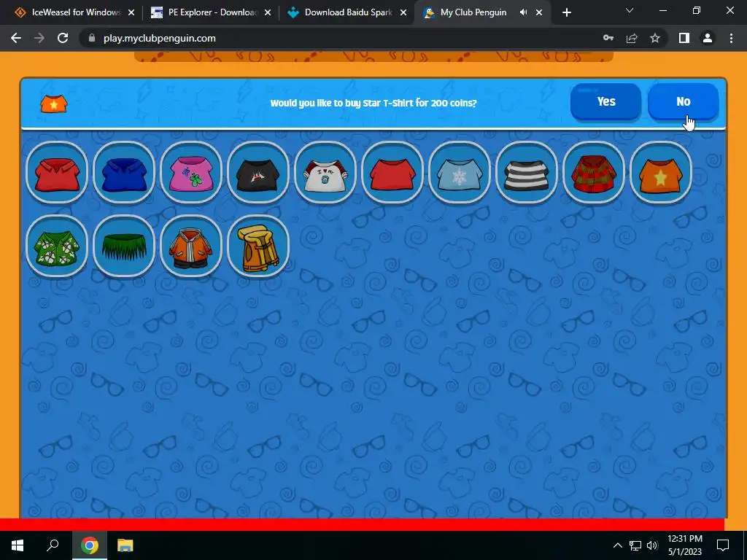Choose the plain red T-shirt
This screenshot has width=747, height=560.
pos(392,172)
